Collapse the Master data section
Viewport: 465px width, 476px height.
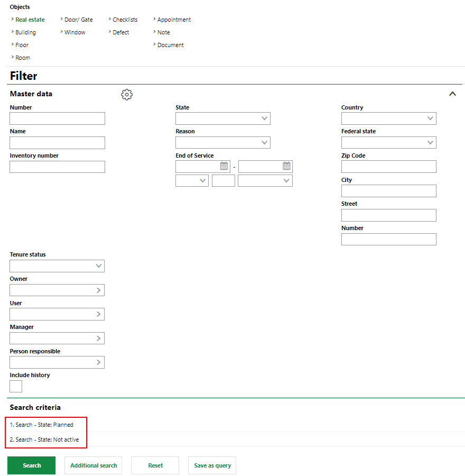pos(452,94)
